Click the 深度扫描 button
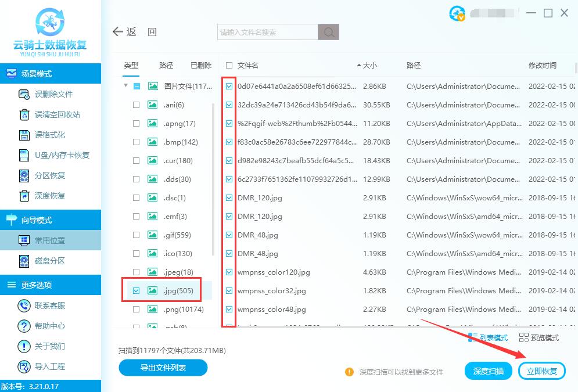Viewport: 578px width, 392px height. point(488,371)
